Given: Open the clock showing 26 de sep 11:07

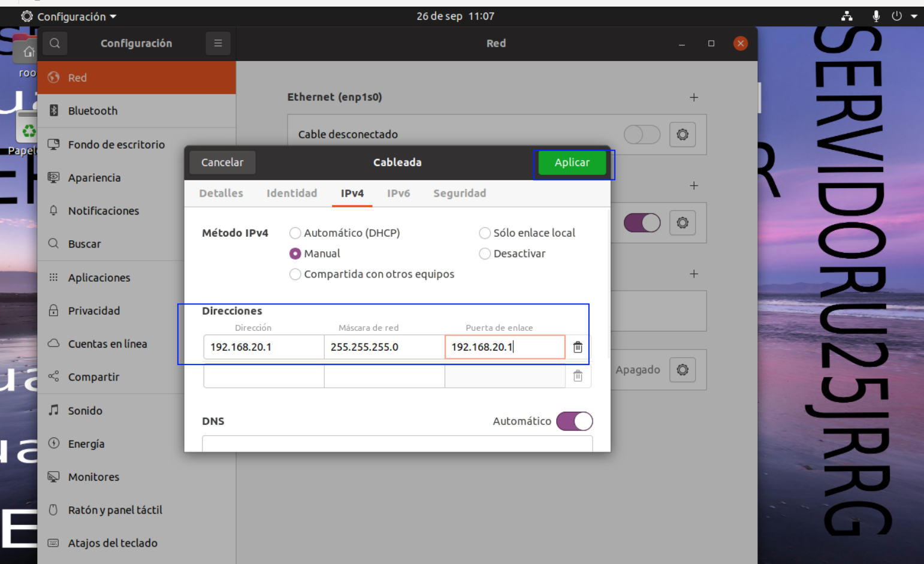Looking at the screenshot, I should 455,16.
